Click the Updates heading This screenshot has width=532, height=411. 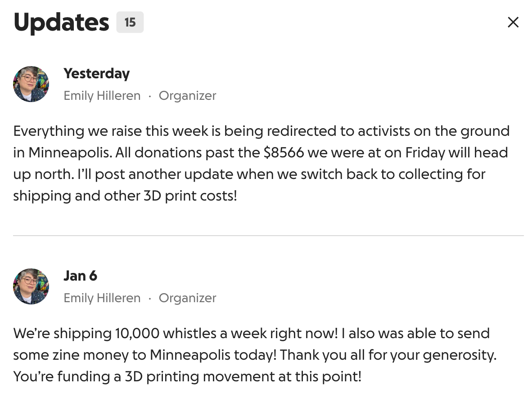click(x=61, y=22)
